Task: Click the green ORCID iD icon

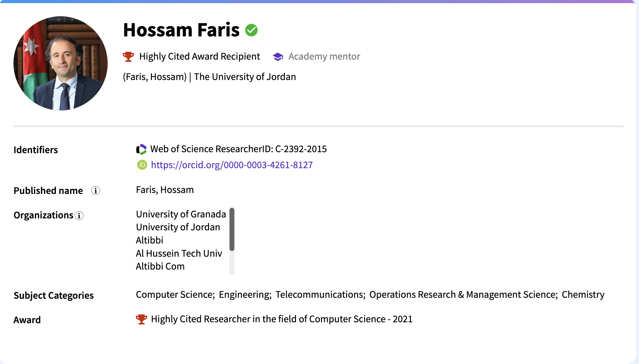Action: pos(142,165)
